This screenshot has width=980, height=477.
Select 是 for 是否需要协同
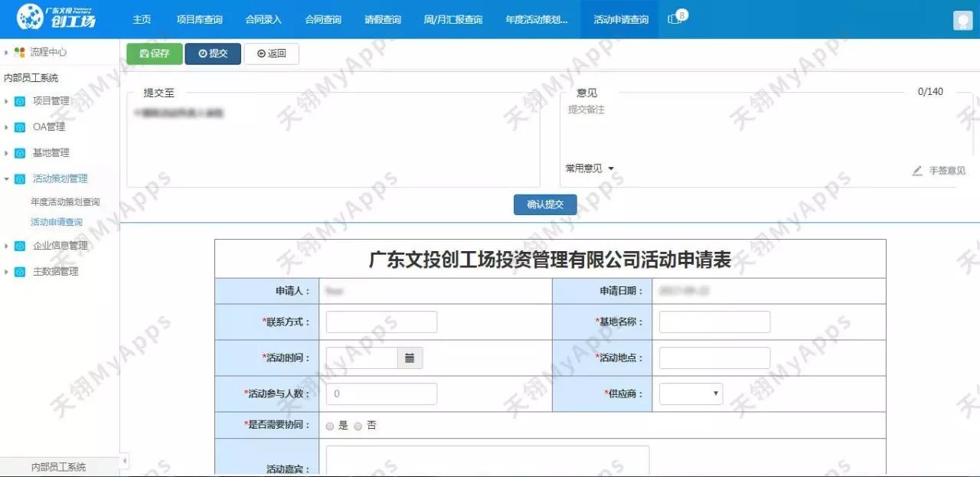[330, 426]
